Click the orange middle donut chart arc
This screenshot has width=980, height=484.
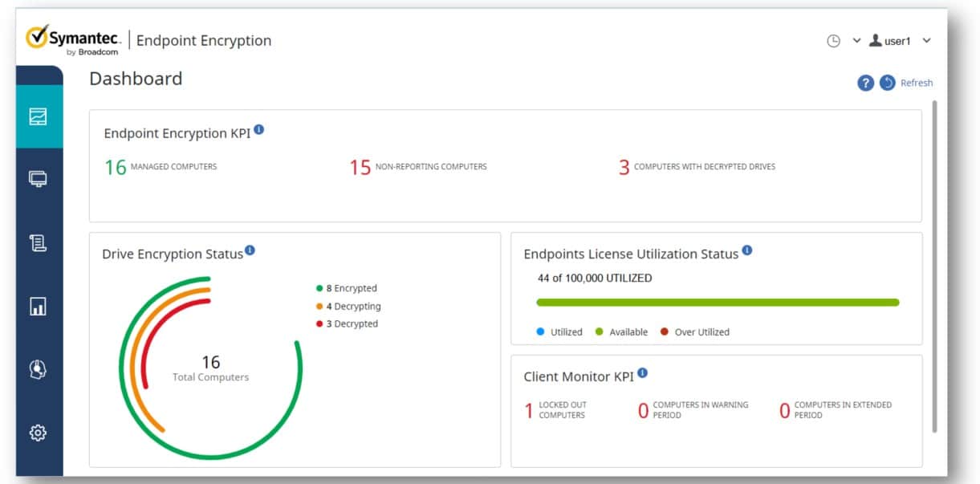pos(135,369)
